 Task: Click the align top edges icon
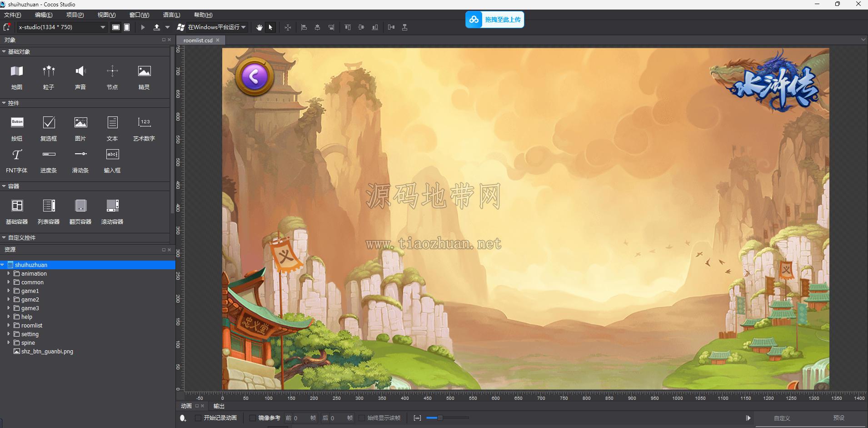(348, 27)
